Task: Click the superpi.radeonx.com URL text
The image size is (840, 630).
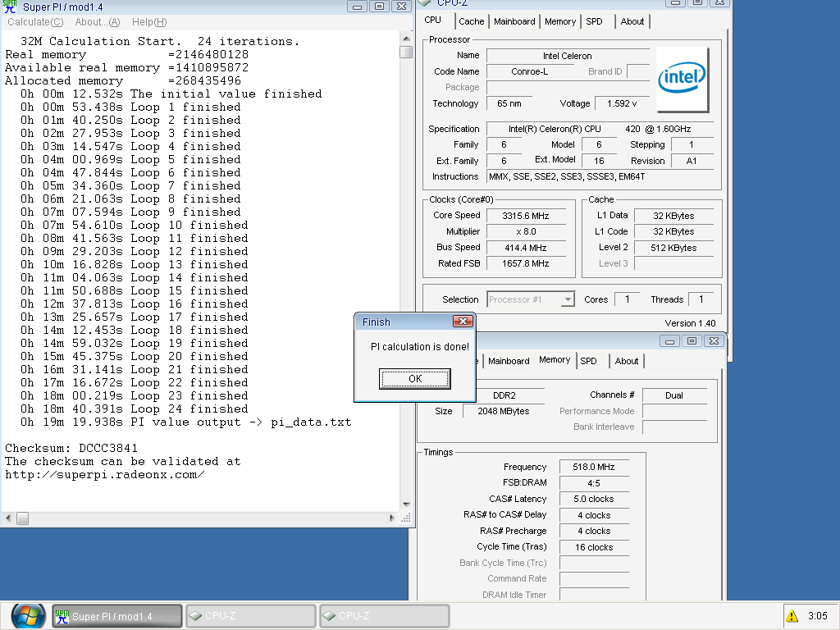Action: pos(104,475)
